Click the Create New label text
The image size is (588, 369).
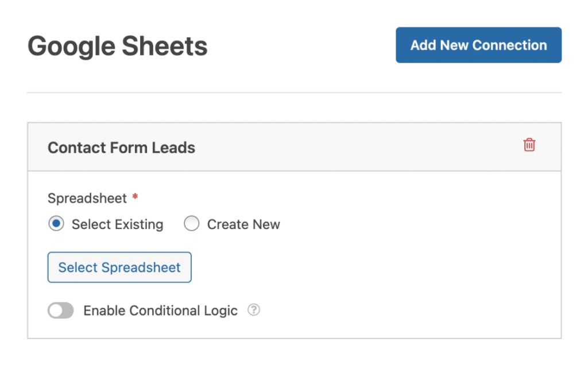click(x=243, y=224)
